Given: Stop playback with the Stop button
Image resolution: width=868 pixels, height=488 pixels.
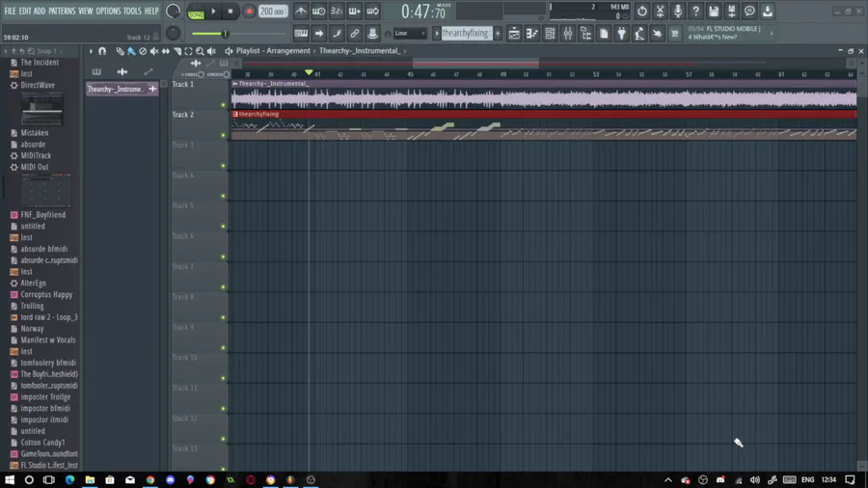Looking at the screenshot, I should coord(231,11).
